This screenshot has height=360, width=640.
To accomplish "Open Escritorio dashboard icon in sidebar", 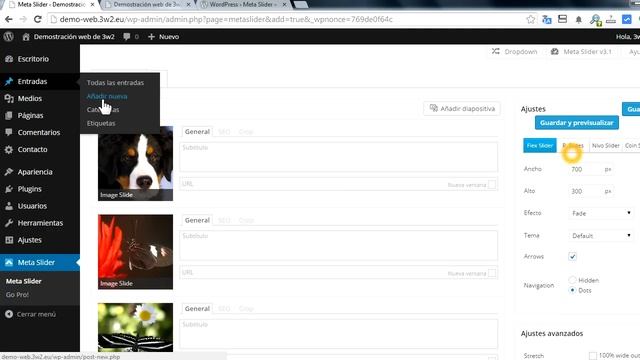I will click(9, 59).
